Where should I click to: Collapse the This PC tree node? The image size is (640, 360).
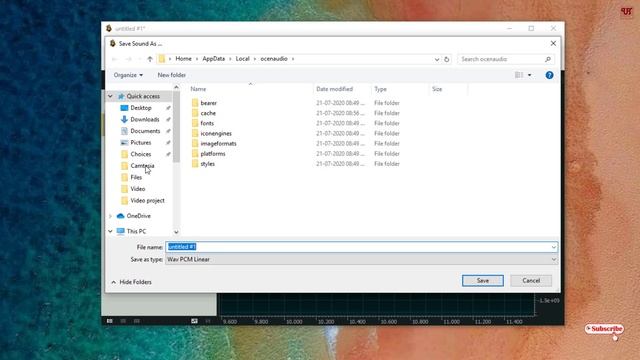click(110, 231)
